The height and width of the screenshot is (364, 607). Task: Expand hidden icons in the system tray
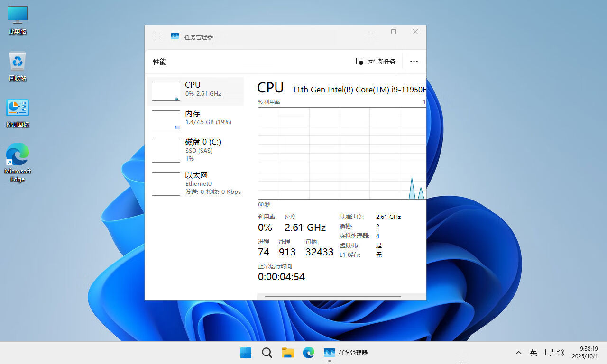(519, 353)
